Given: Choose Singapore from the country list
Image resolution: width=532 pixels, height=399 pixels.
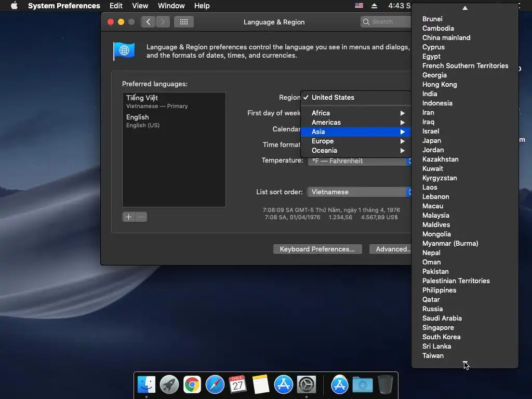Looking at the screenshot, I should point(465,327).
